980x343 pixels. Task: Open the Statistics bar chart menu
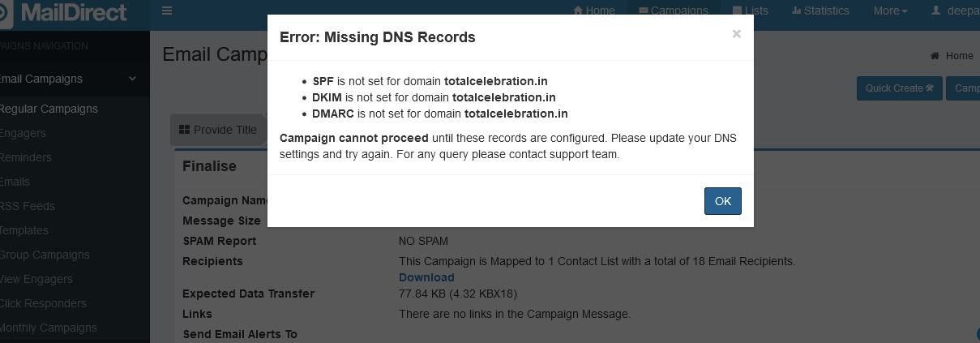[x=820, y=11]
